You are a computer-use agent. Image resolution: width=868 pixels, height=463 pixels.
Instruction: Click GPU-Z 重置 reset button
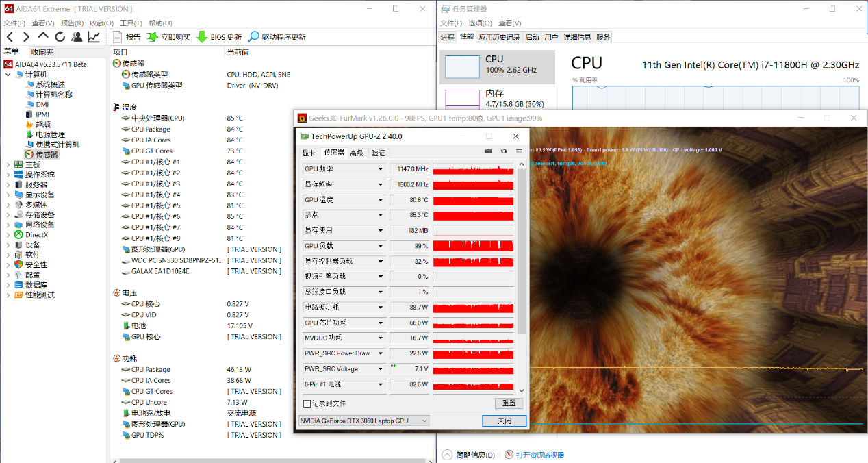click(509, 403)
